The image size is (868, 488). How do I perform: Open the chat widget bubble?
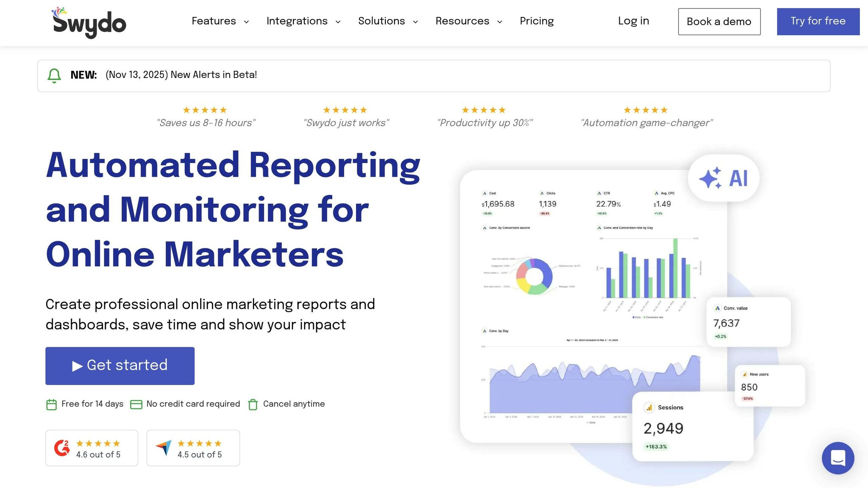point(837,458)
